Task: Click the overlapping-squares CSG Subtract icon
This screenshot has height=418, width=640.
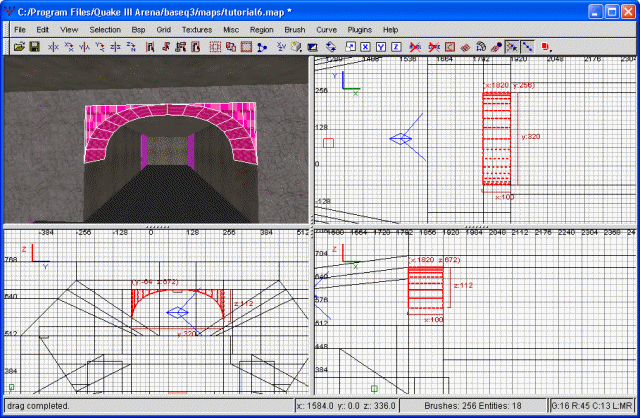Action: (231, 47)
